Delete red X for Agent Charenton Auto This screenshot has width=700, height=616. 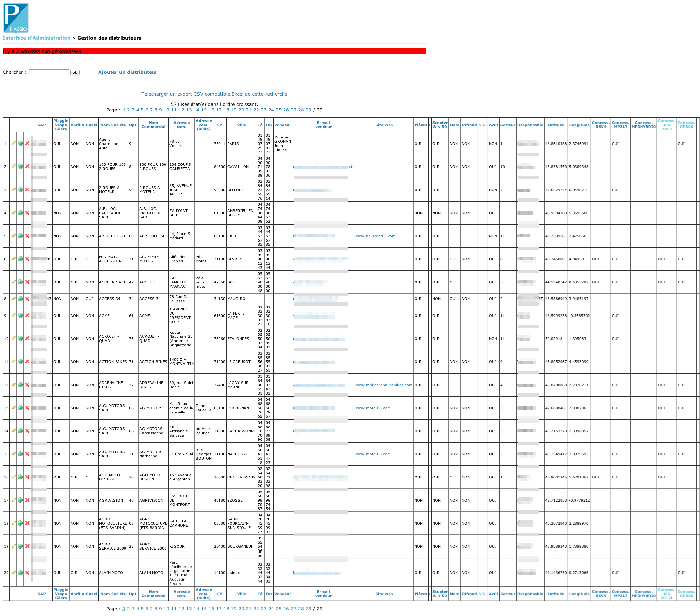click(27, 143)
